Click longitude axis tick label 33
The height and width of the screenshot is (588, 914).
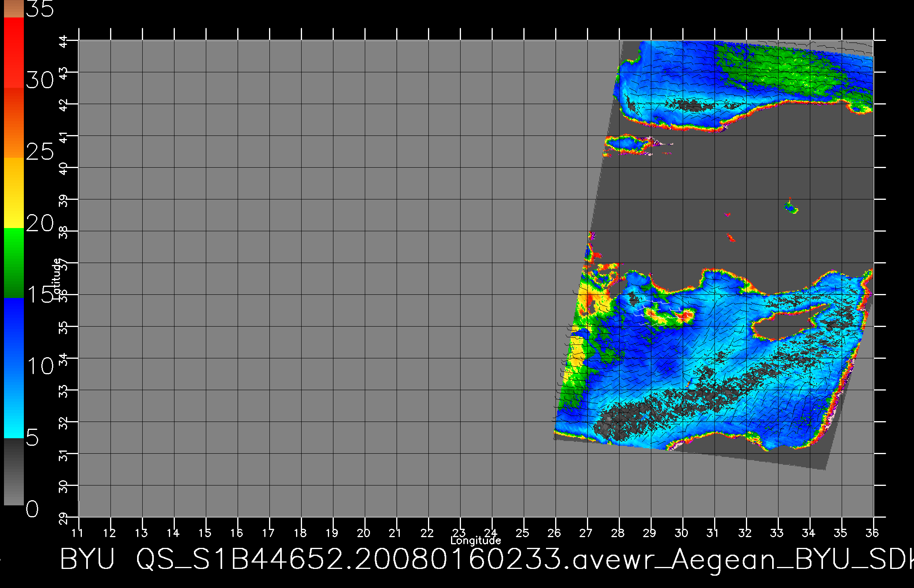(777, 533)
